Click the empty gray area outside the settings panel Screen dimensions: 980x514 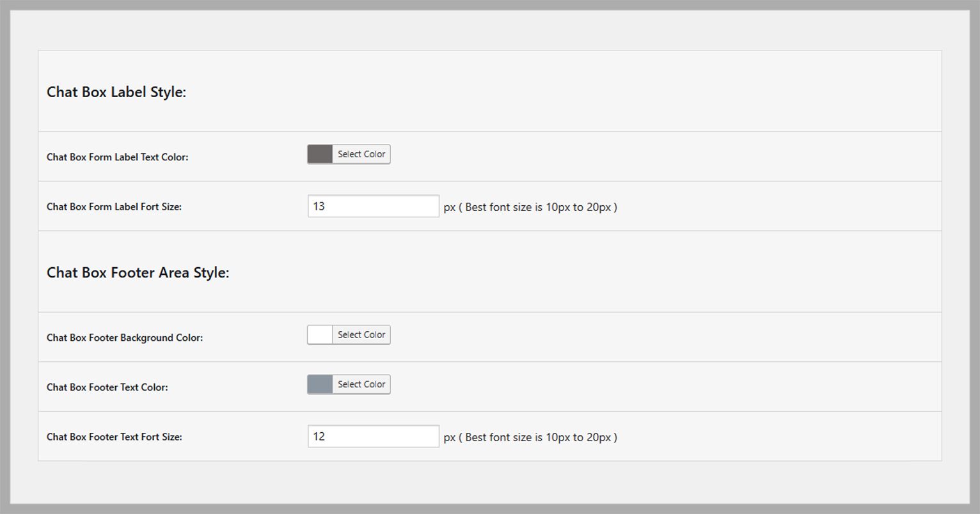(x=490, y=482)
